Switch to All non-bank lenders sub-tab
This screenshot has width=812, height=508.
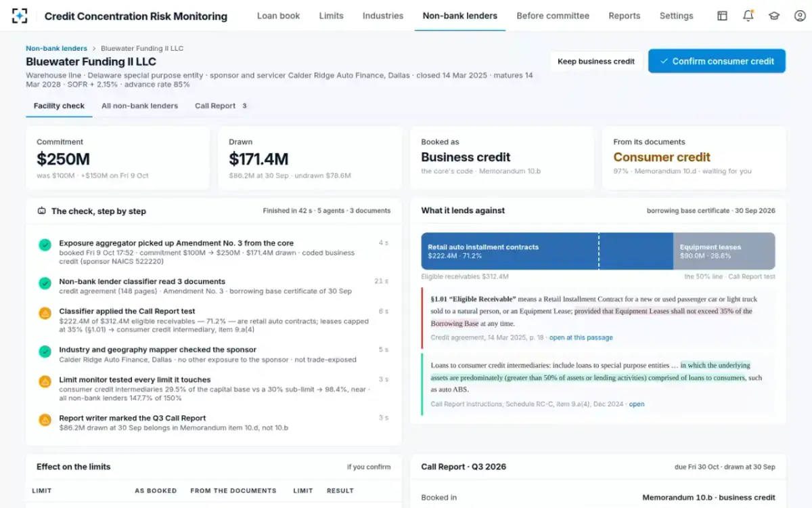coord(140,106)
